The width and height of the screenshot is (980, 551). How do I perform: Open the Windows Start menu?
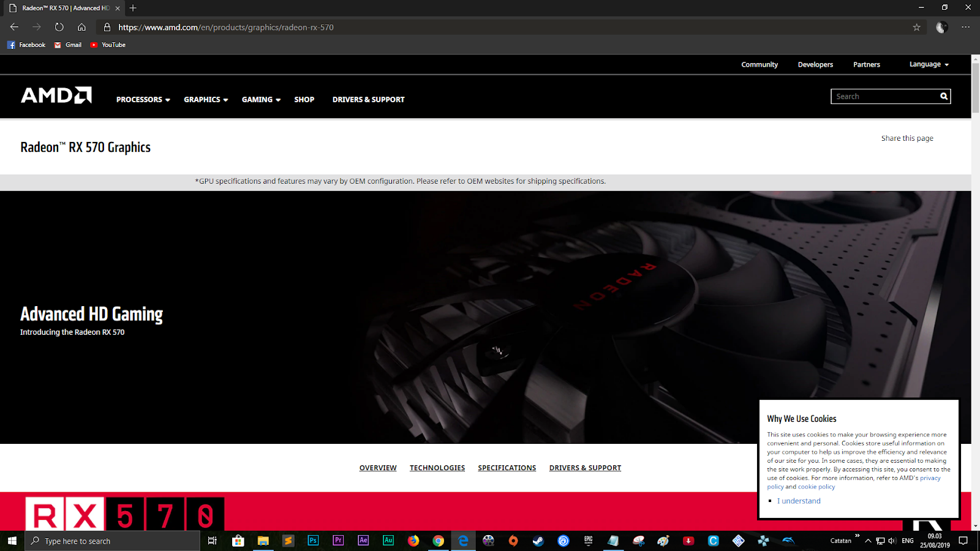(x=12, y=541)
